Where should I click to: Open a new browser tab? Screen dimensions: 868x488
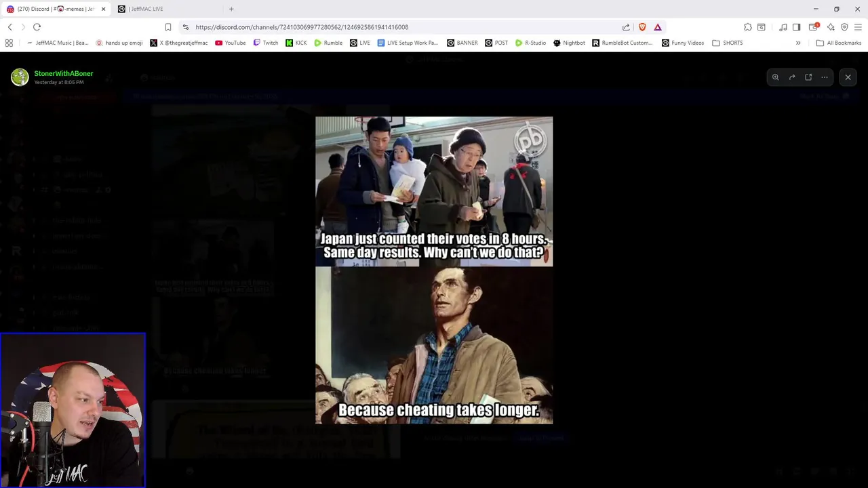231,9
